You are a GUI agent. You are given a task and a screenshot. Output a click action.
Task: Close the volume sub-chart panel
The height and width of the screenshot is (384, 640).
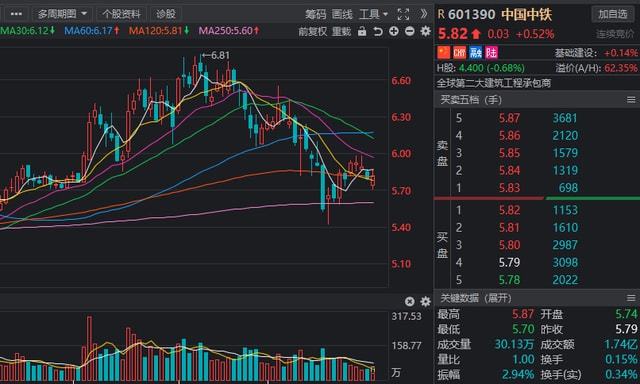tap(409, 302)
